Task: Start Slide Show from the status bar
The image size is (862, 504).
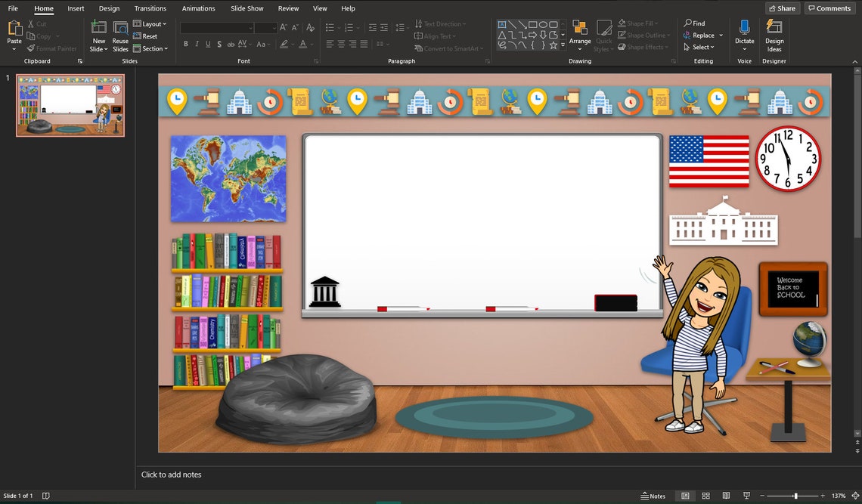Action: click(x=746, y=496)
